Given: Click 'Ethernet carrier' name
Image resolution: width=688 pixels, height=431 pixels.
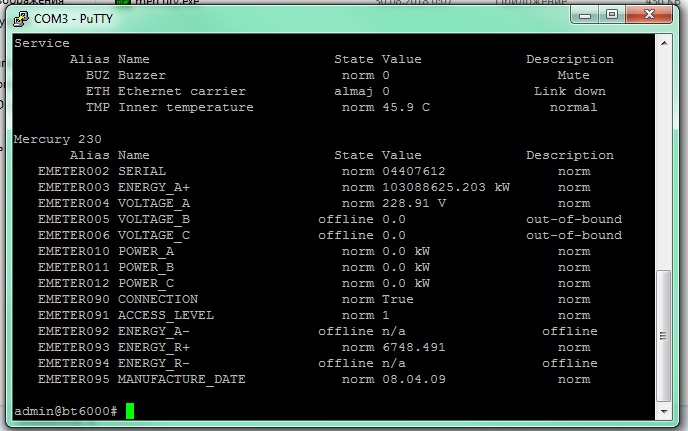Looking at the screenshot, I should click(182, 91).
